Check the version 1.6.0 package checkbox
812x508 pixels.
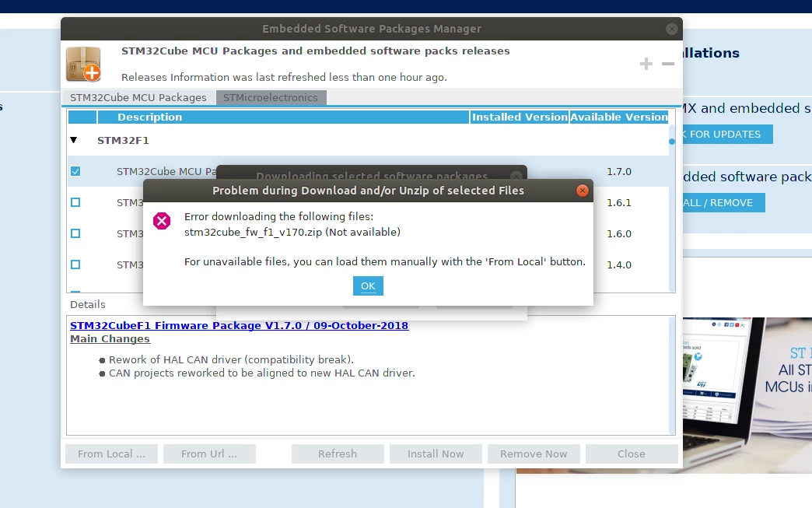pyautogui.click(x=75, y=233)
